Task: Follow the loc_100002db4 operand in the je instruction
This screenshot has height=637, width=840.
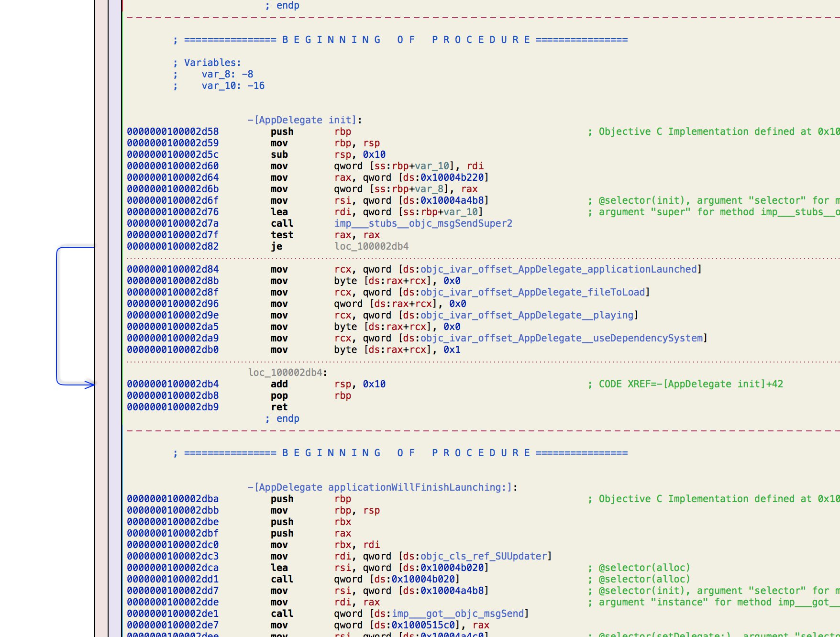Action: pos(371,246)
